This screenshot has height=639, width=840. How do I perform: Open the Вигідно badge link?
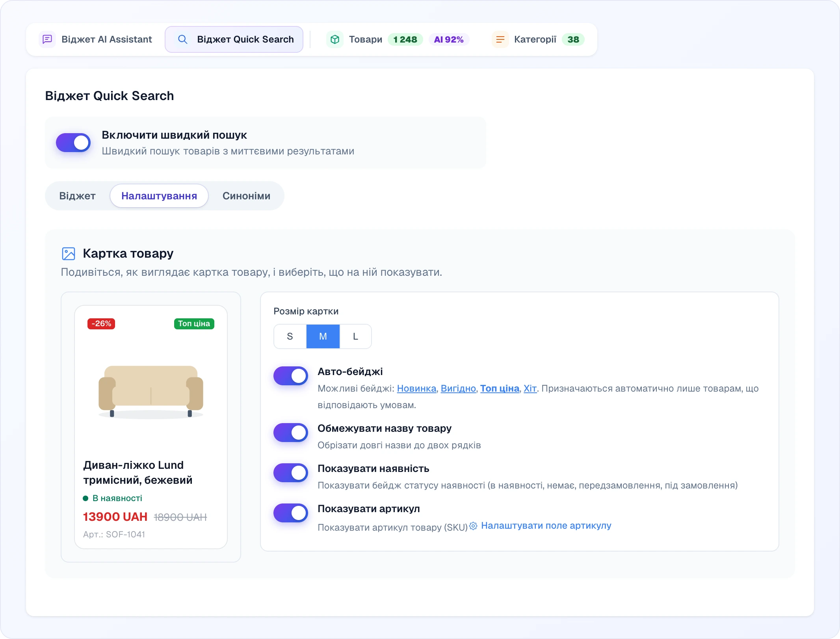click(x=458, y=388)
